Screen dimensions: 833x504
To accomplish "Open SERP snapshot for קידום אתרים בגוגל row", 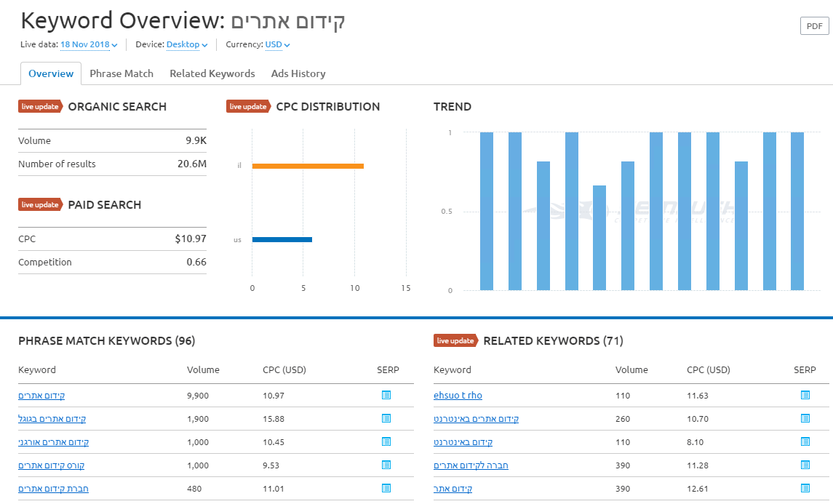I will click(x=386, y=418).
